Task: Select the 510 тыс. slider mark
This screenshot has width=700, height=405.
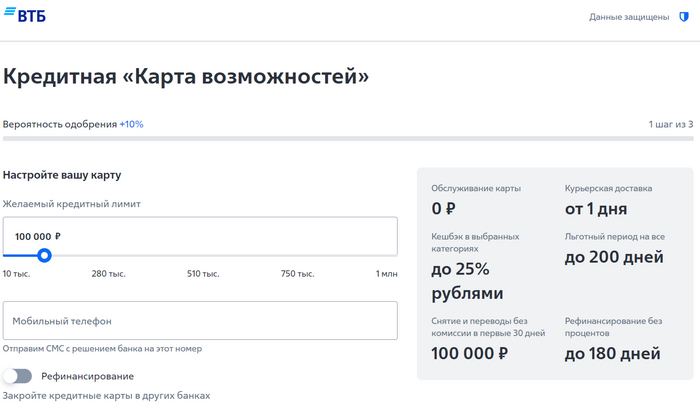Action: [x=203, y=273]
